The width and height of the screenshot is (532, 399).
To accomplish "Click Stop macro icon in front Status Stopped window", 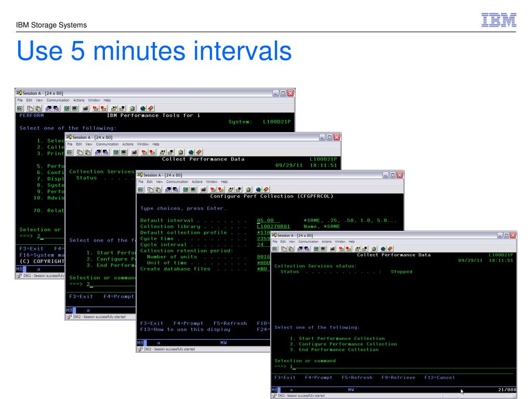I will pos(349,249).
